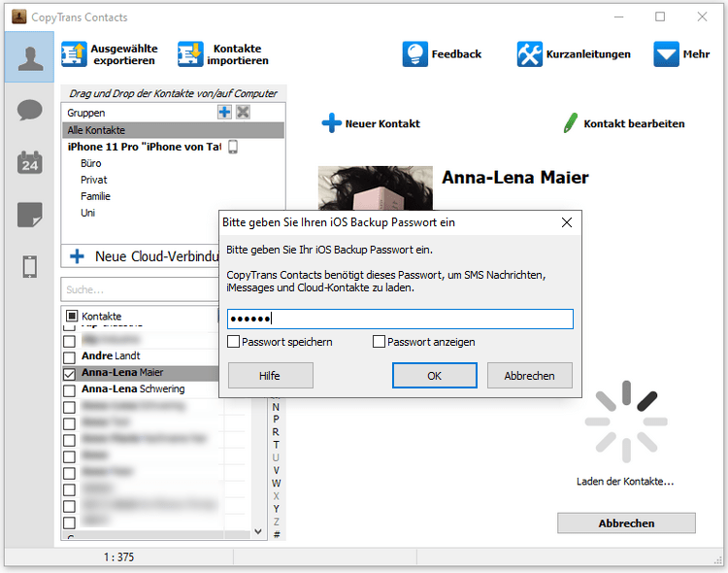Screen dimensions: 728x573
Task: Select Alle Kontakte group
Action: [x=173, y=130]
